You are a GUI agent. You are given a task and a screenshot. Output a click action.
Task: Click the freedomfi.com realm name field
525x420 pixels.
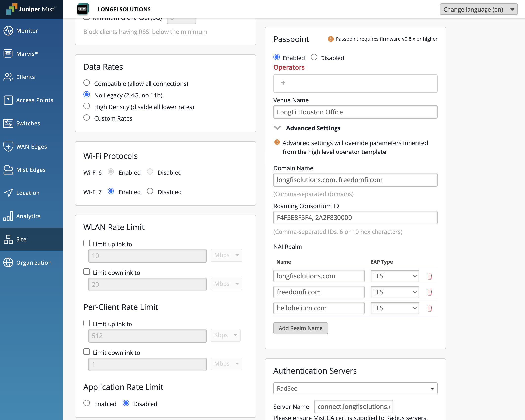319,292
